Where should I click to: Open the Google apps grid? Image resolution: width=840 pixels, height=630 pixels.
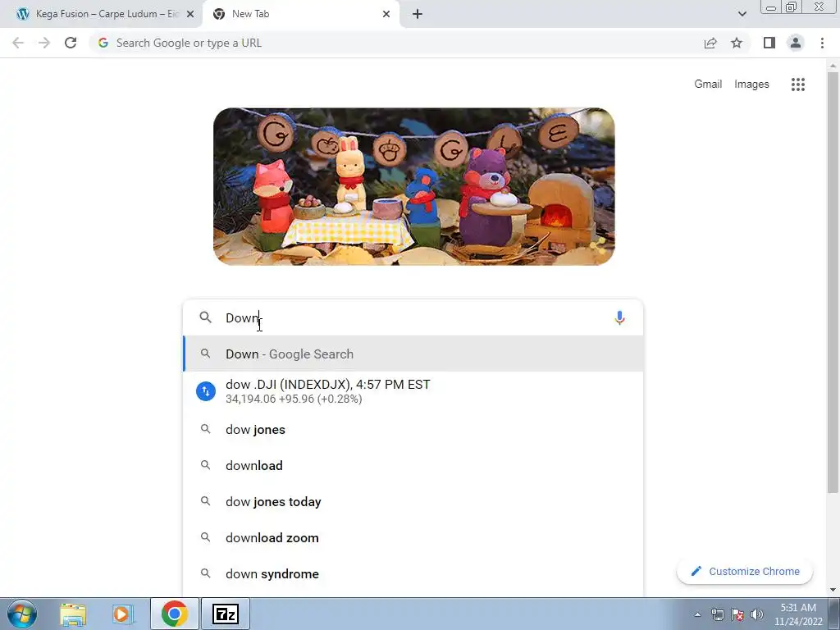[x=797, y=84]
